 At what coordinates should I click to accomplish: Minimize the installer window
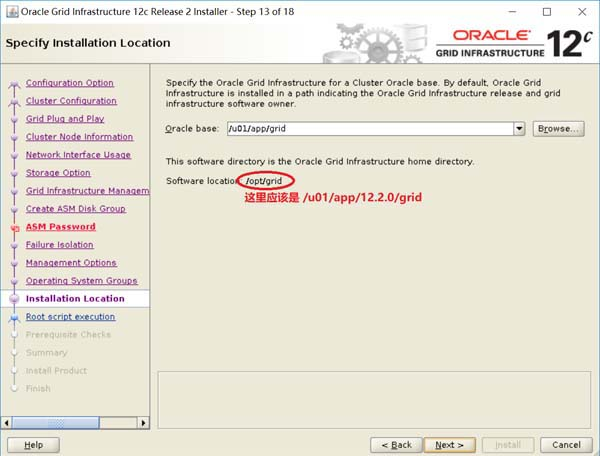512,12
